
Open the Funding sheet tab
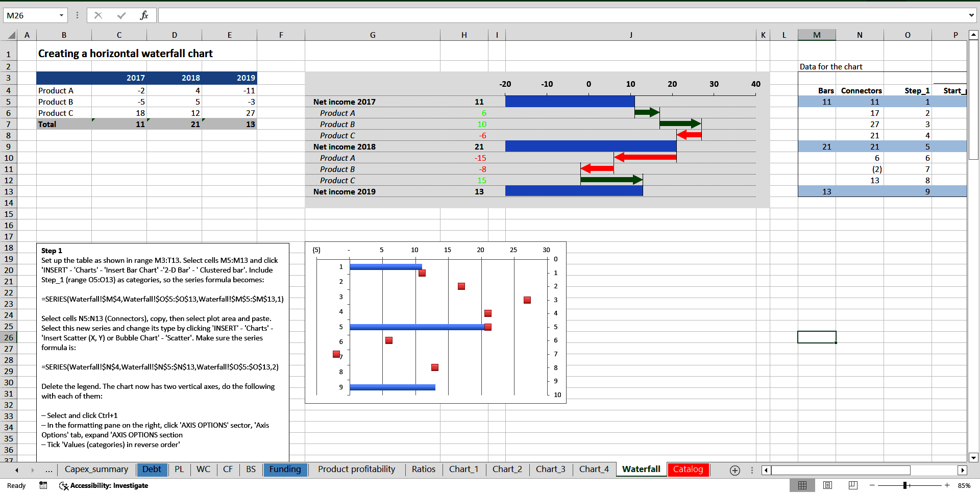285,470
